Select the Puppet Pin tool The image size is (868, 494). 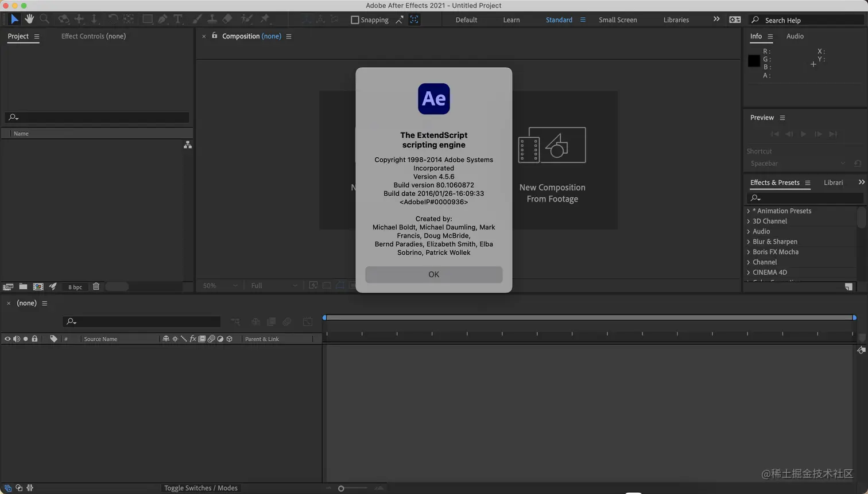point(265,20)
